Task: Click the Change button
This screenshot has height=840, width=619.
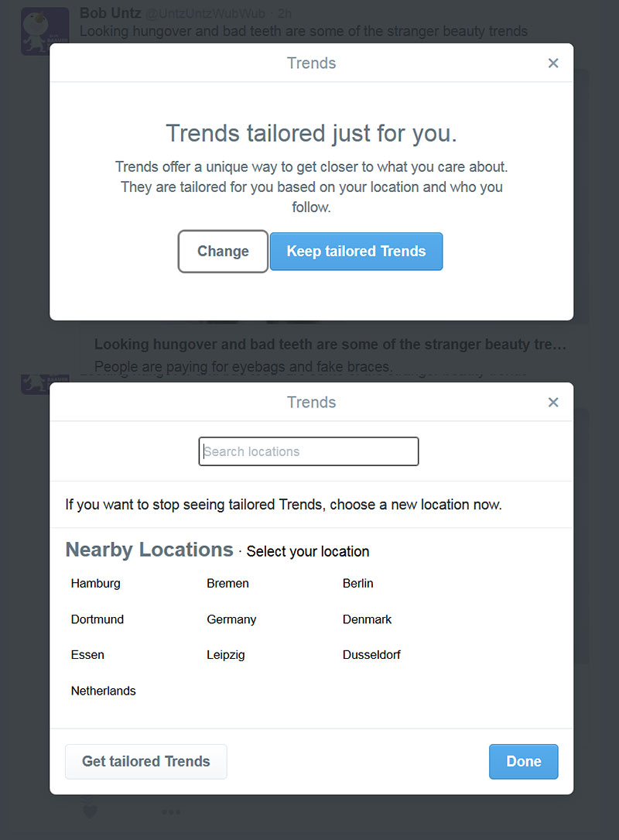Action: click(223, 252)
